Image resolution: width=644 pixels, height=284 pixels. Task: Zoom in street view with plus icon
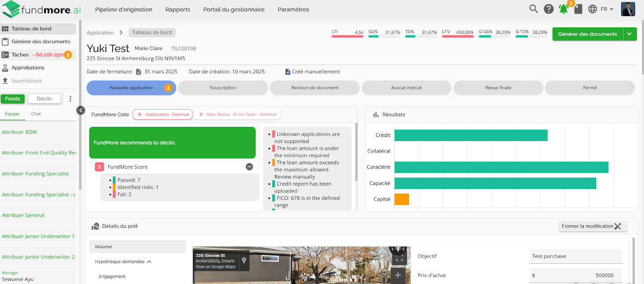pos(398,275)
